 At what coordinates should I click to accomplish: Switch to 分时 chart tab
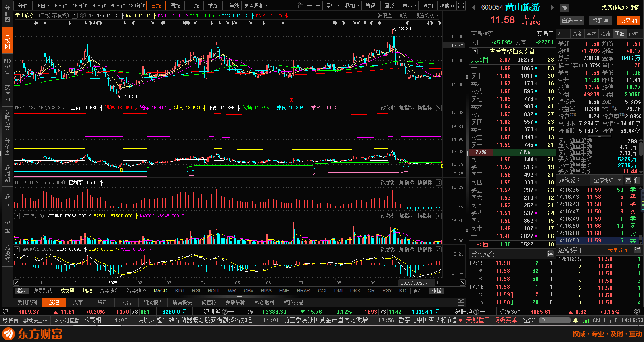(x=23, y=6)
